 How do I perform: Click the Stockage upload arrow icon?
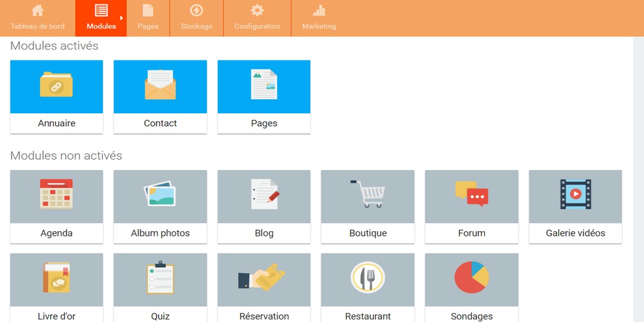196,11
